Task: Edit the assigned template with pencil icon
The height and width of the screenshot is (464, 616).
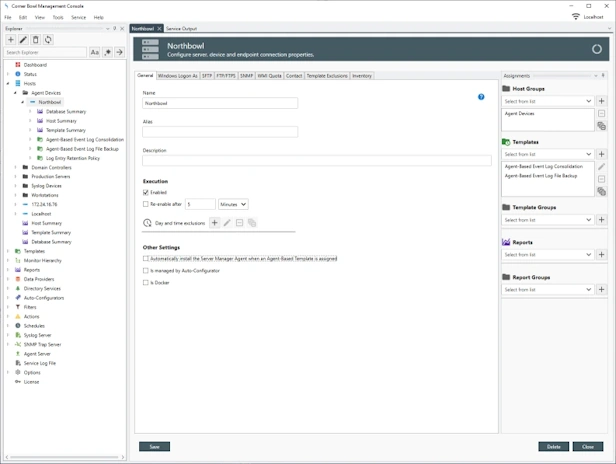Action: pyautogui.click(x=601, y=167)
